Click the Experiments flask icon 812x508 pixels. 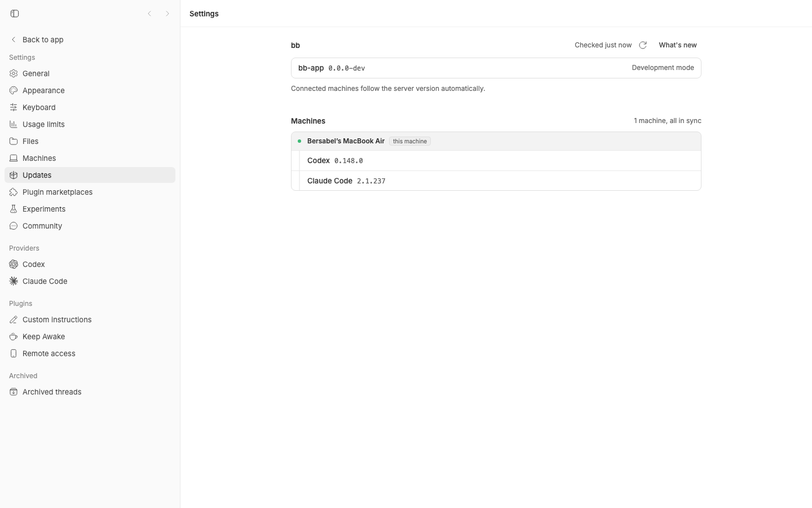pos(14,209)
